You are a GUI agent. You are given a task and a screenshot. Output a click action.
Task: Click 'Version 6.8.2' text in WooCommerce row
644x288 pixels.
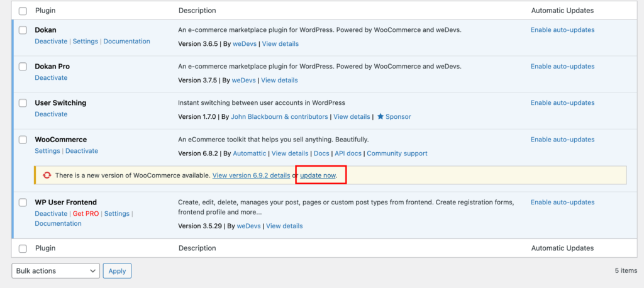point(198,153)
